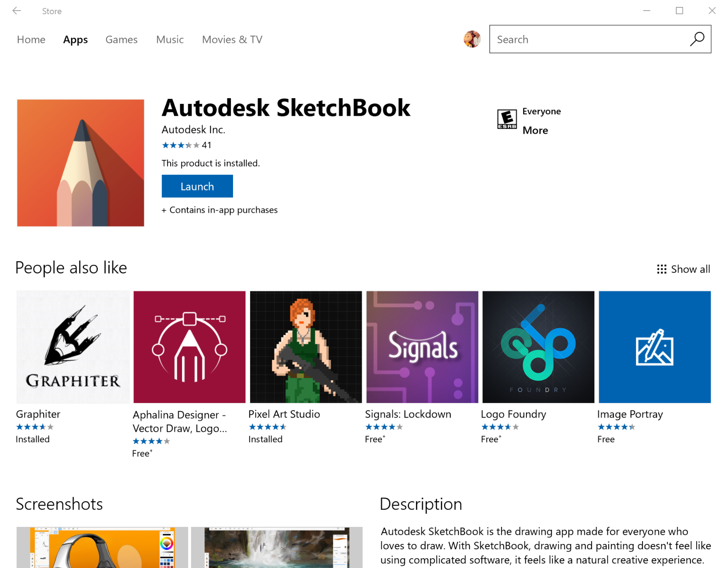Open the Signals: Lockdown tile image

[x=422, y=347]
